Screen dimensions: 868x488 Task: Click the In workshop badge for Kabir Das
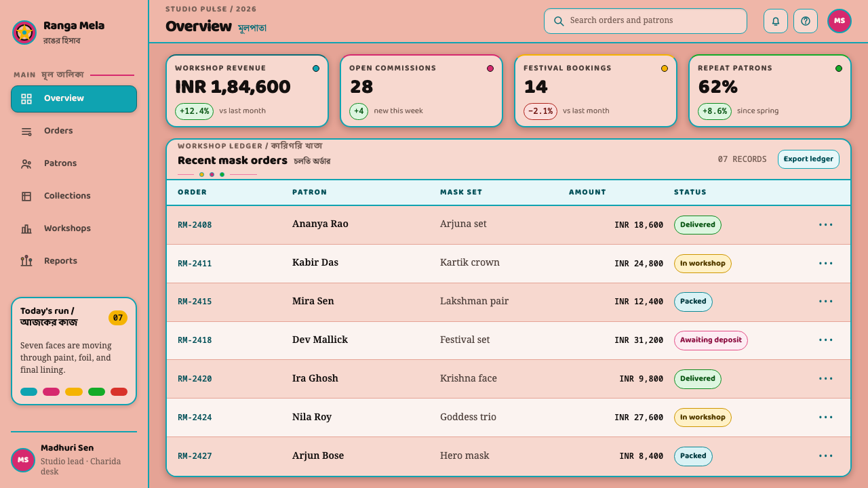pyautogui.click(x=703, y=264)
